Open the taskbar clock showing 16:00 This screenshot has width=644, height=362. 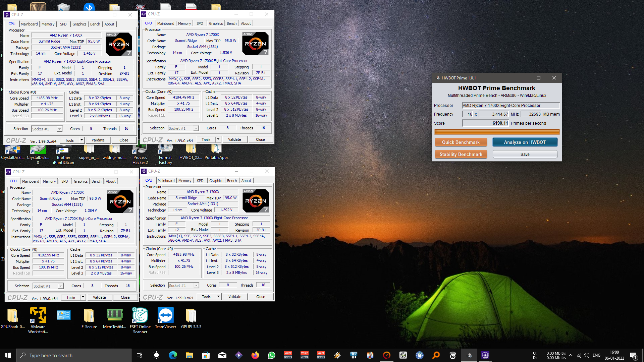pyautogui.click(x=614, y=355)
